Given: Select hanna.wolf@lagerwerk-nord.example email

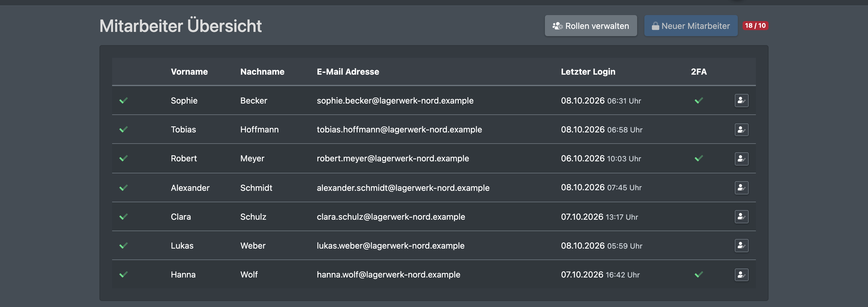Looking at the screenshot, I should tap(388, 275).
